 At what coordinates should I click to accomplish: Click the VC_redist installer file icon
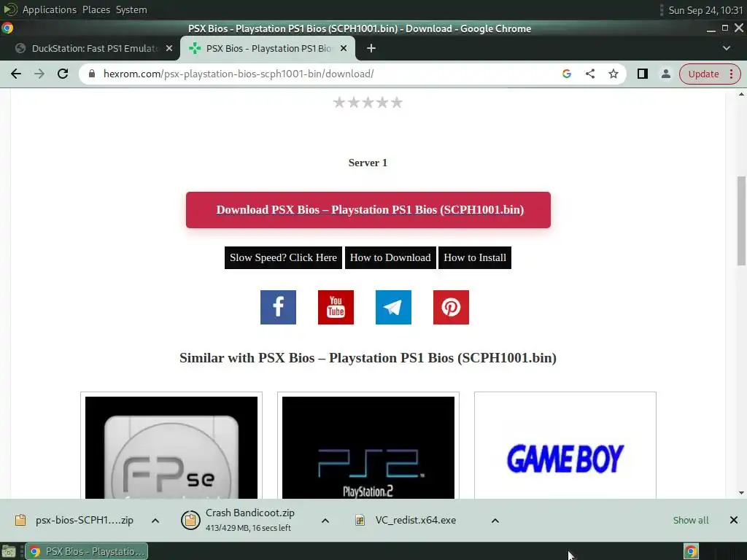(360, 521)
